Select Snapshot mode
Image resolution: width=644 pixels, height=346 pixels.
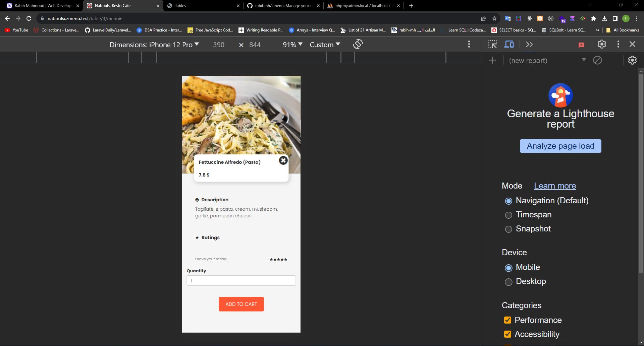tap(508, 229)
